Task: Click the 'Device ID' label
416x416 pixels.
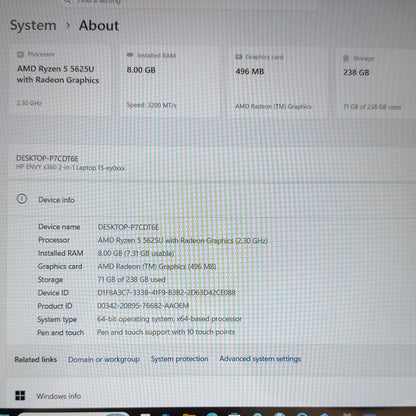Action: click(x=53, y=293)
